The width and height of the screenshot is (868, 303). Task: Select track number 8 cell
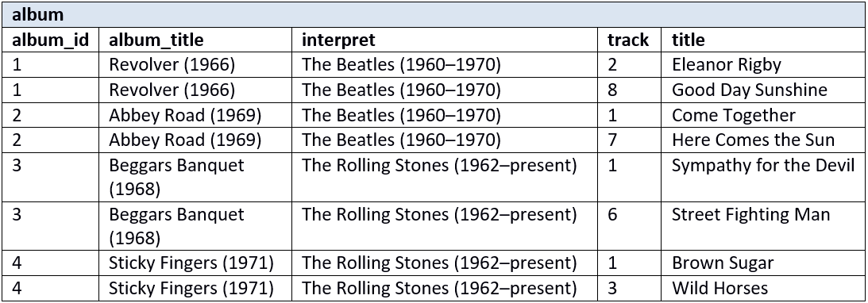630,90
